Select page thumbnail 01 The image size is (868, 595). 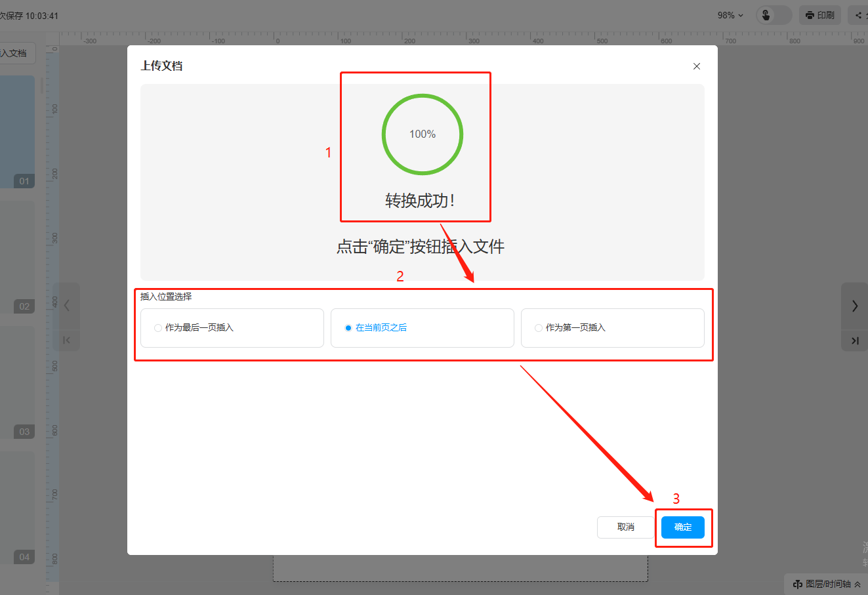18,131
